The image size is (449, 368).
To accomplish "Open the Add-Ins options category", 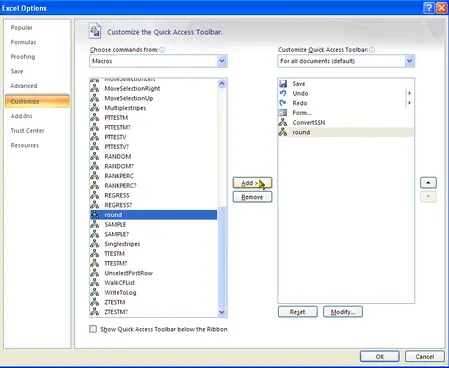I will [x=21, y=116].
